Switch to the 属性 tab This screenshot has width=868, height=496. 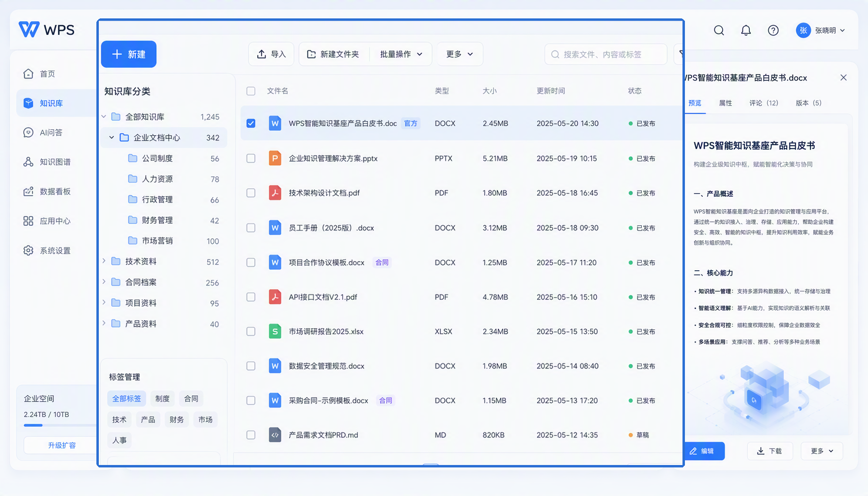click(725, 103)
